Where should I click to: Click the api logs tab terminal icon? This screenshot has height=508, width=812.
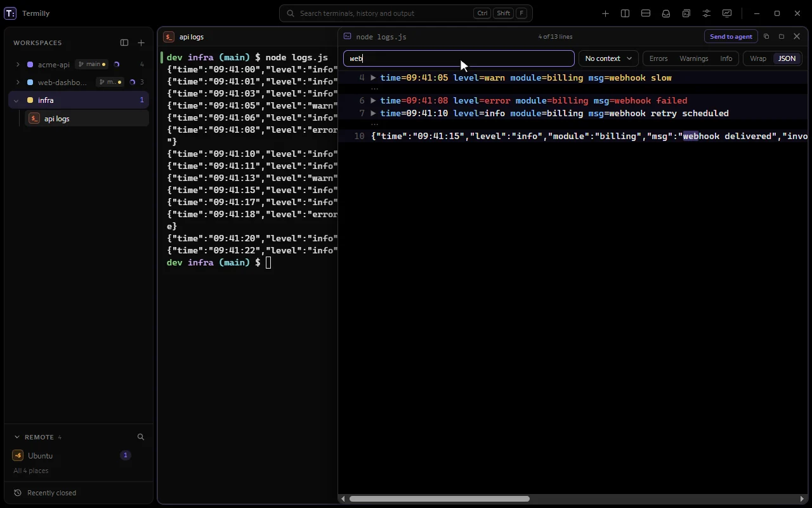pyautogui.click(x=169, y=37)
